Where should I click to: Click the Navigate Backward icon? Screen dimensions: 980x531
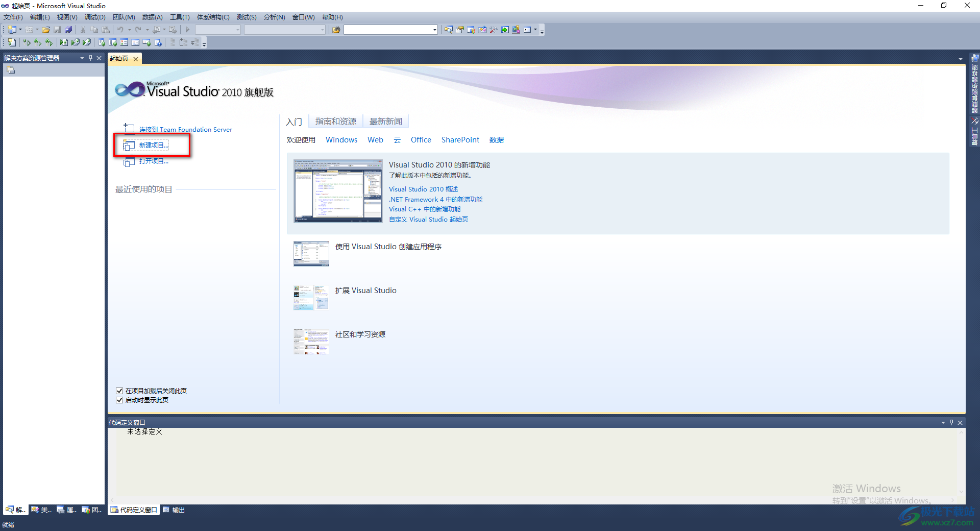(x=156, y=30)
